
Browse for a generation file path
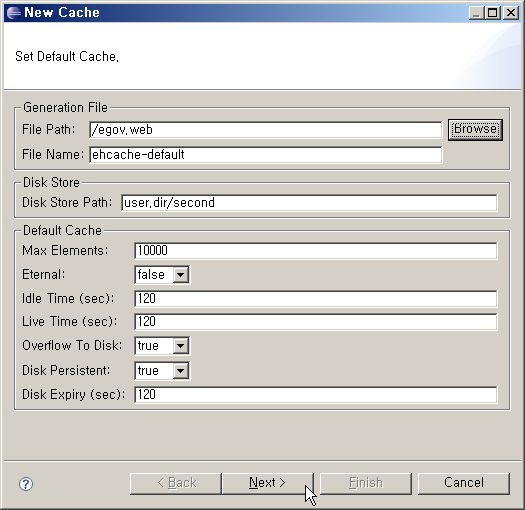[x=475, y=130]
